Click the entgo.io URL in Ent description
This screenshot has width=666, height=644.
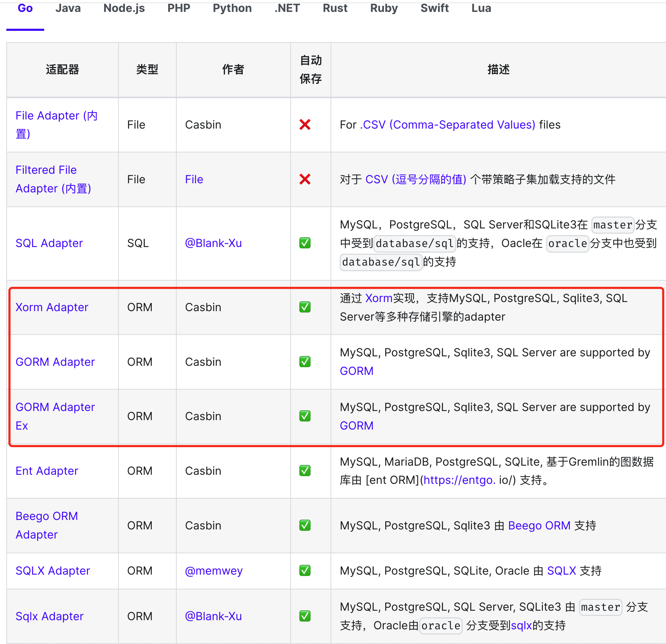click(x=459, y=480)
